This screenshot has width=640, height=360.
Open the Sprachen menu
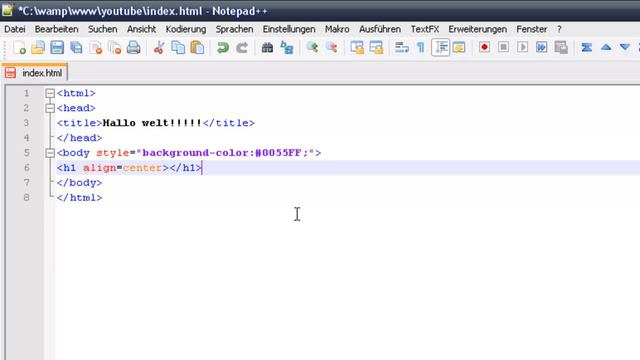click(234, 29)
